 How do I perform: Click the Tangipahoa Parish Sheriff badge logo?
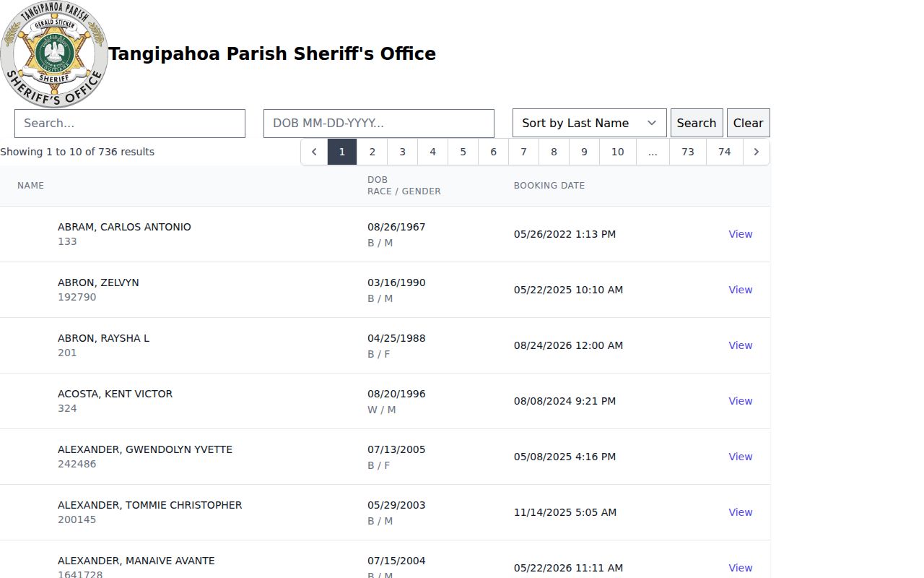pyautogui.click(x=54, y=54)
